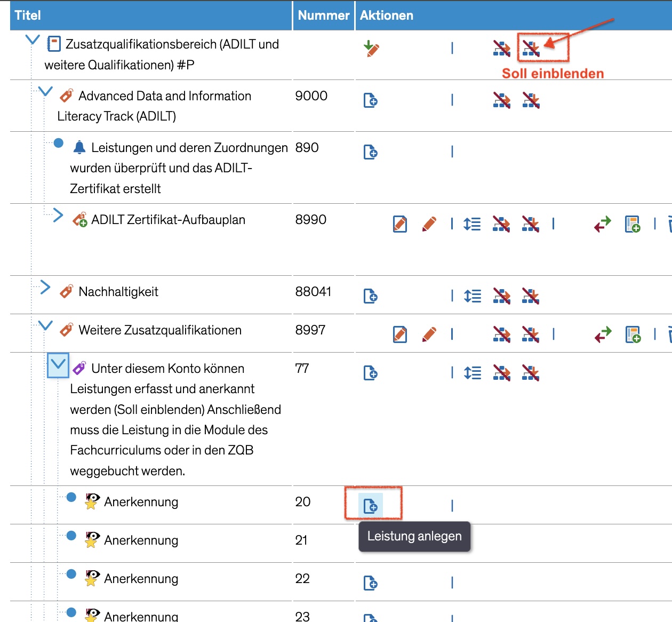Image resolution: width=672 pixels, height=622 pixels.
Task: Select Anerkennung entry number 21
Action: pyautogui.click(x=141, y=540)
